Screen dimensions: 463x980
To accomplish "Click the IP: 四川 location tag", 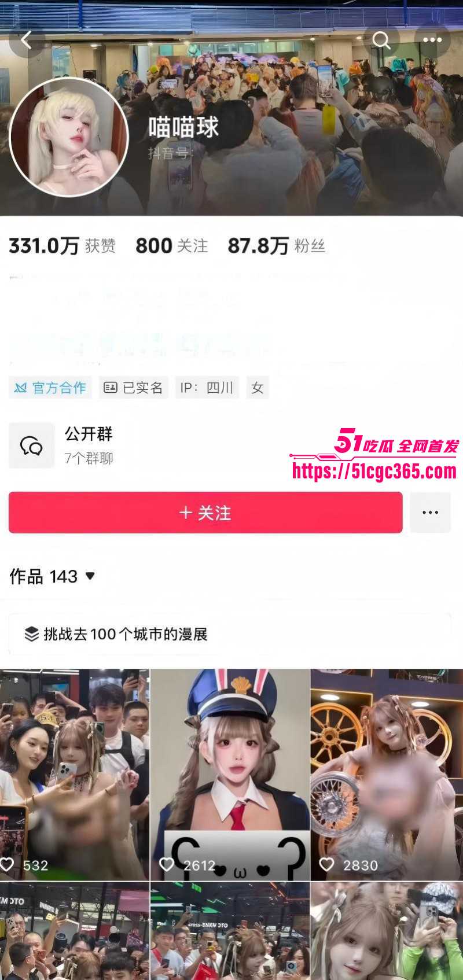I will 207,388.
